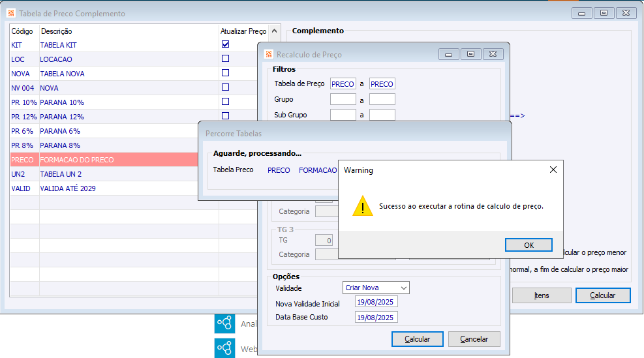Click Calcular button in Complemento panel

(x=602, y=295)
